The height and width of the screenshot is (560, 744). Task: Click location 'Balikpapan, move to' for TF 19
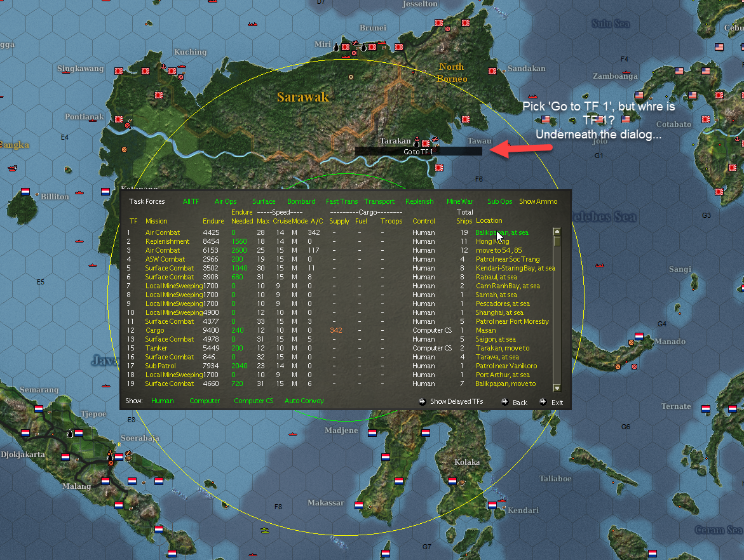click(x=505, y=384)
